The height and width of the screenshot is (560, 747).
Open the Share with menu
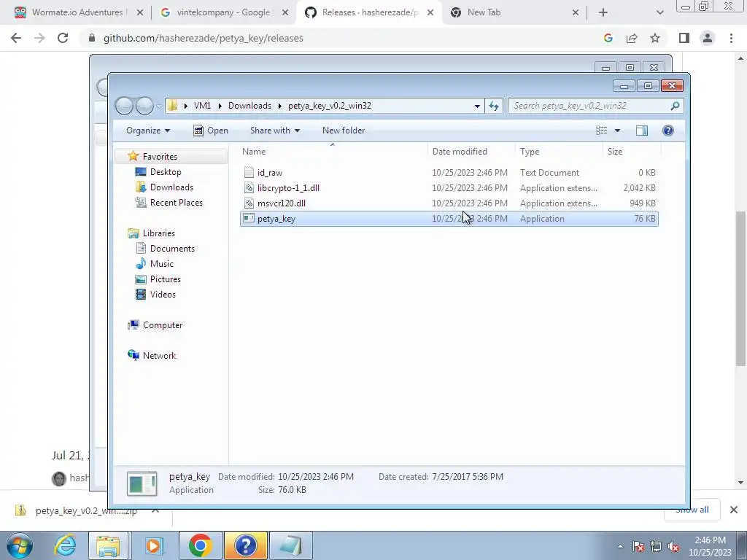(x=275, y=131)
